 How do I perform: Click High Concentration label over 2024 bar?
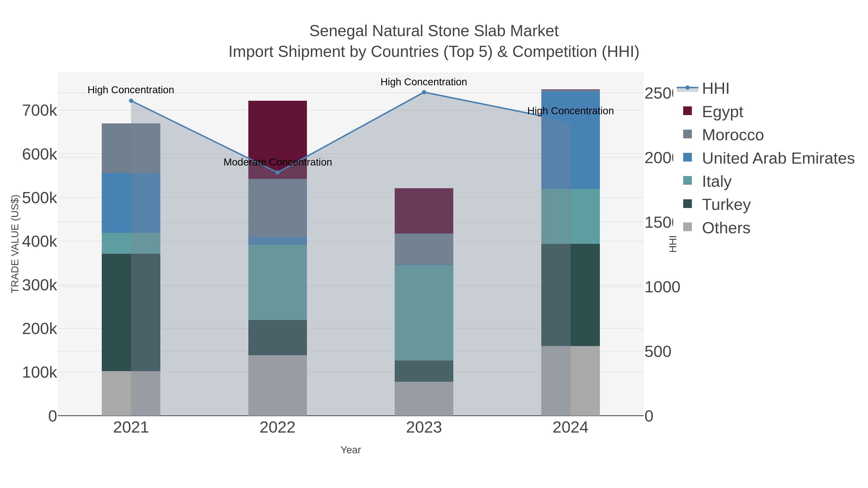coord(570,111)
